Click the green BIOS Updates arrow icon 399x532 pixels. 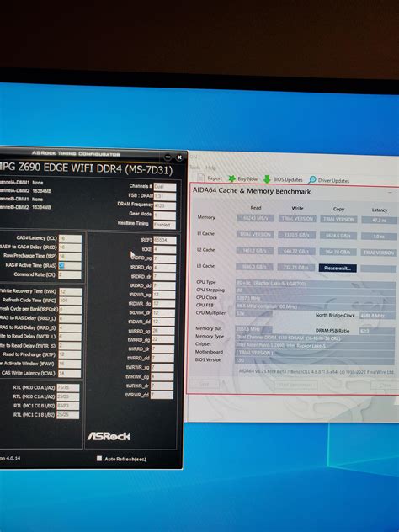tap(267, 179)
